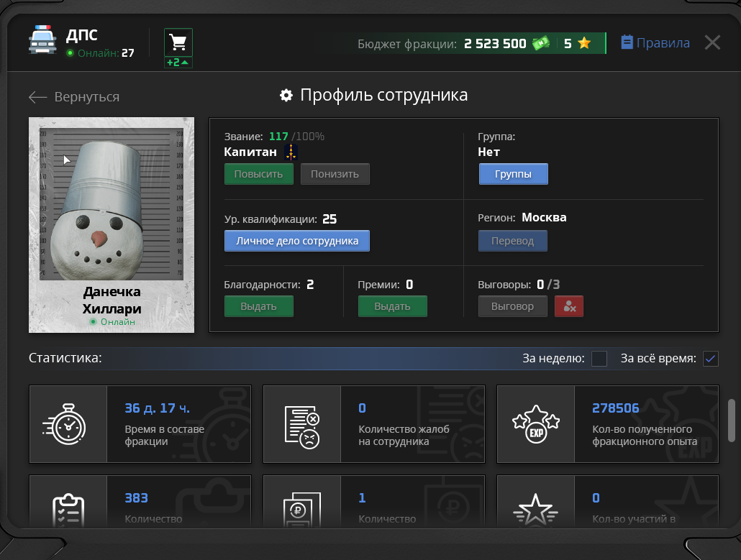Click the "Перевод" region transfer button
741x560 pixels.
tap(512, 241)
